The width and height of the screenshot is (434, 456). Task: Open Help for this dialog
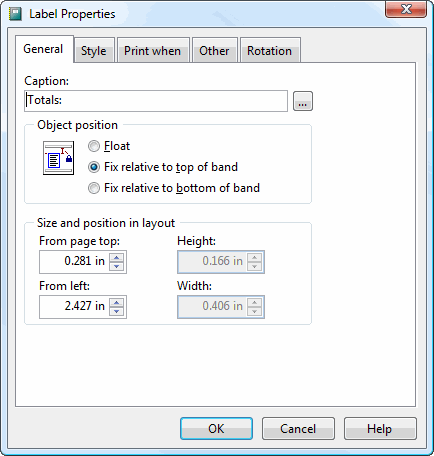tap(380, 428)
